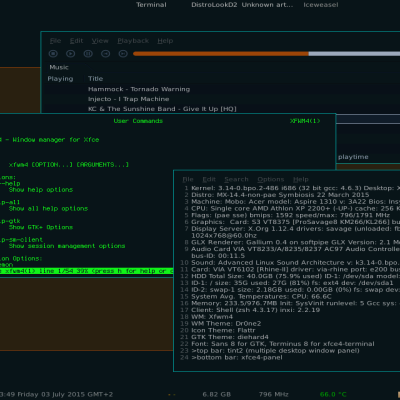Open the text editor Options menu

271,179
